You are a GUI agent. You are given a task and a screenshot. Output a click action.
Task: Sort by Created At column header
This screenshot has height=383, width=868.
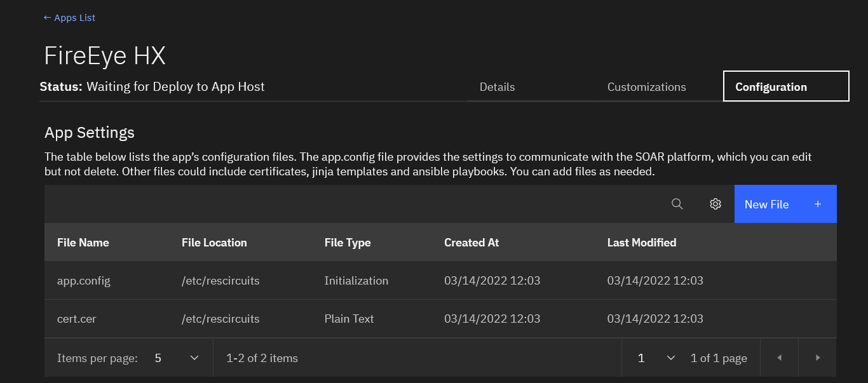pos(471,243)
